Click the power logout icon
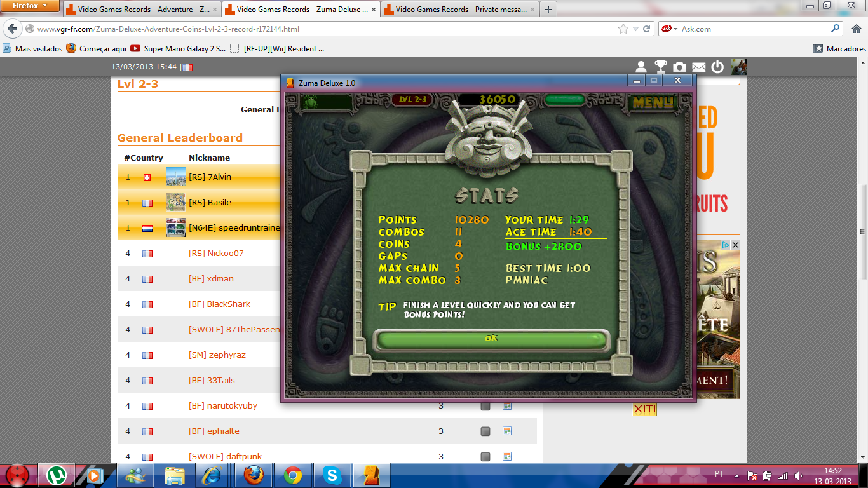 (x=717, y=67)
